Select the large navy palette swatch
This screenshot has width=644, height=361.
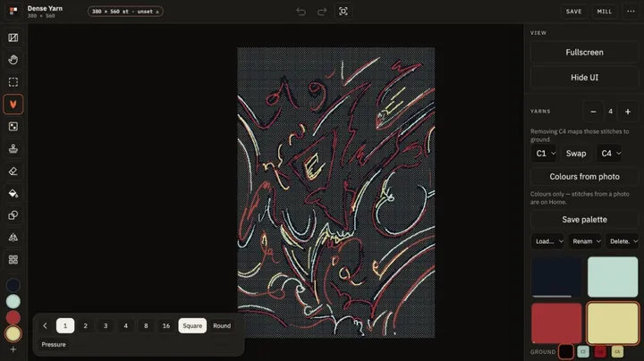point(556,277)
